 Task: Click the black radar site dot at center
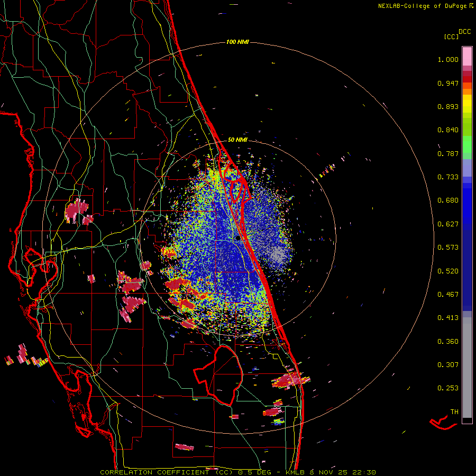pos(237,238)
